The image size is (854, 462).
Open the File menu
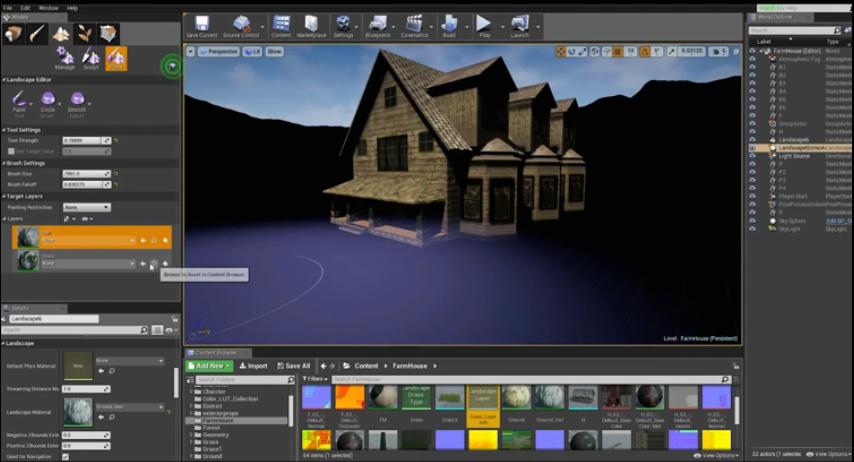tap(8, 8)
